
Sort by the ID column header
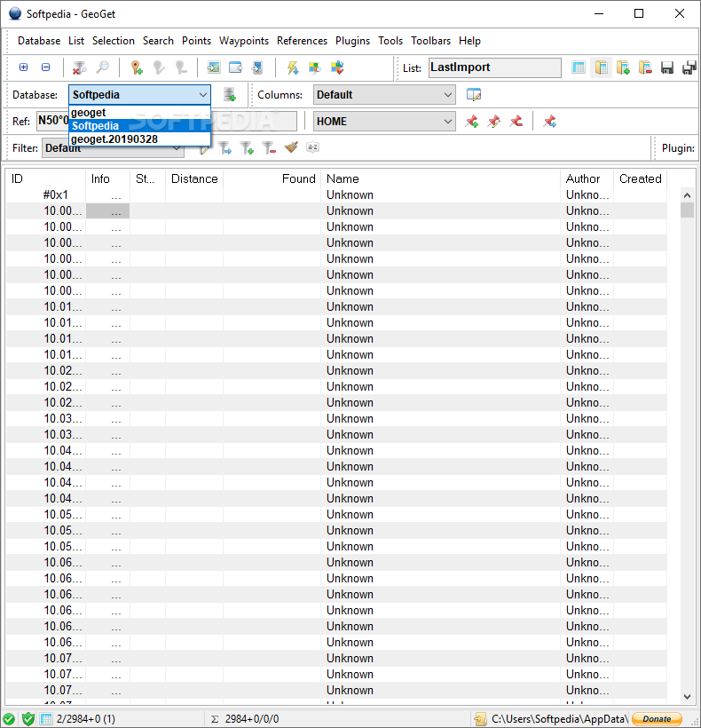point(45,178)
